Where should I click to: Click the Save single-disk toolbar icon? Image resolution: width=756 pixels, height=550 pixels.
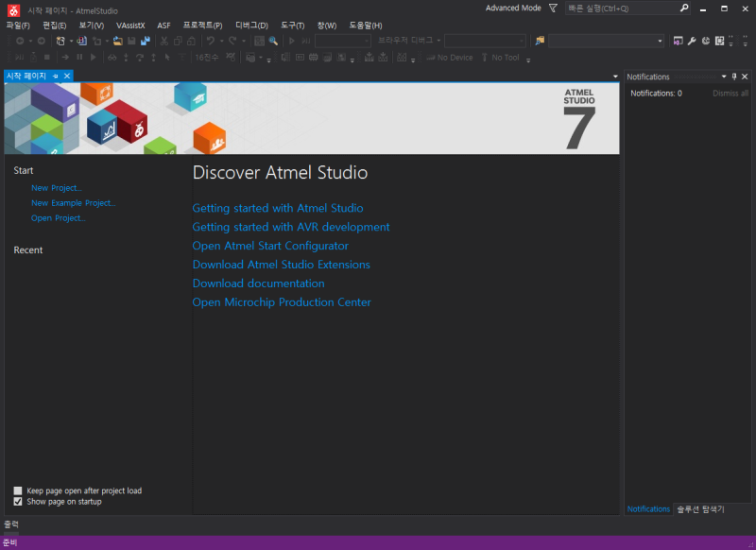[131, 41]
